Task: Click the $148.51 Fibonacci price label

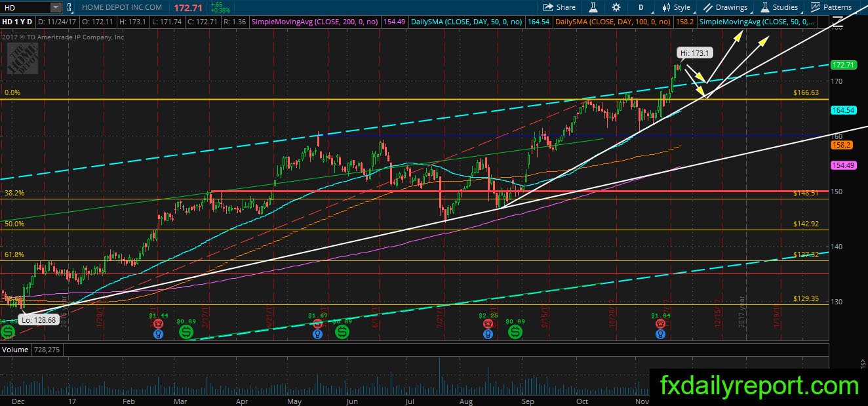Action: pyautogui.click(x=806, y=193)
